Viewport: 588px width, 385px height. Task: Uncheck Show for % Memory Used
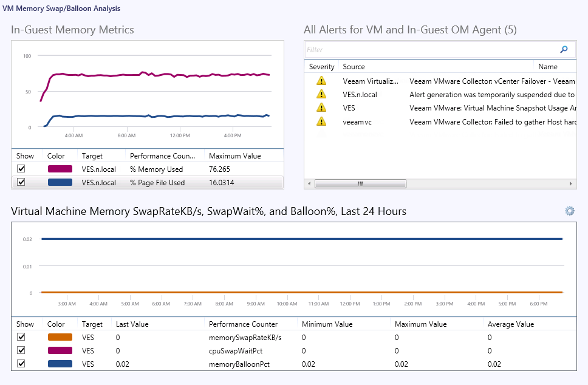coord(21,169)
